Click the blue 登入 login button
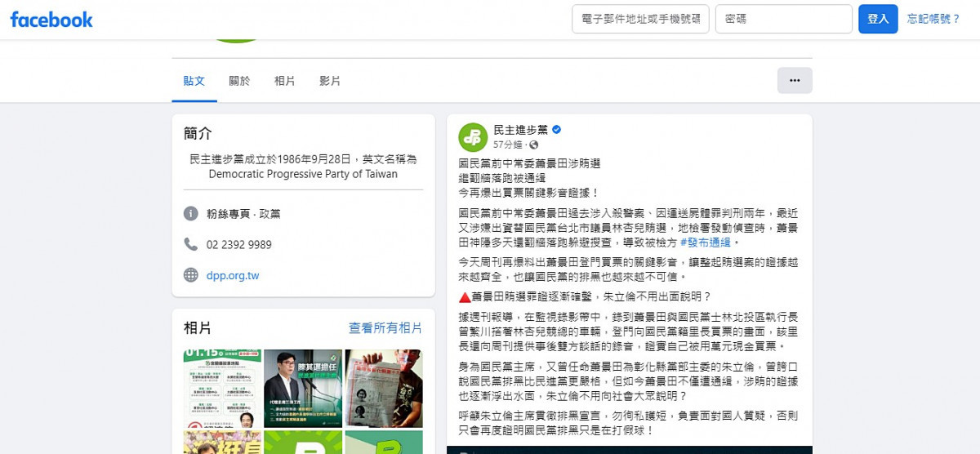The height and width of the screenshot is (454, 980). point(878,19)
